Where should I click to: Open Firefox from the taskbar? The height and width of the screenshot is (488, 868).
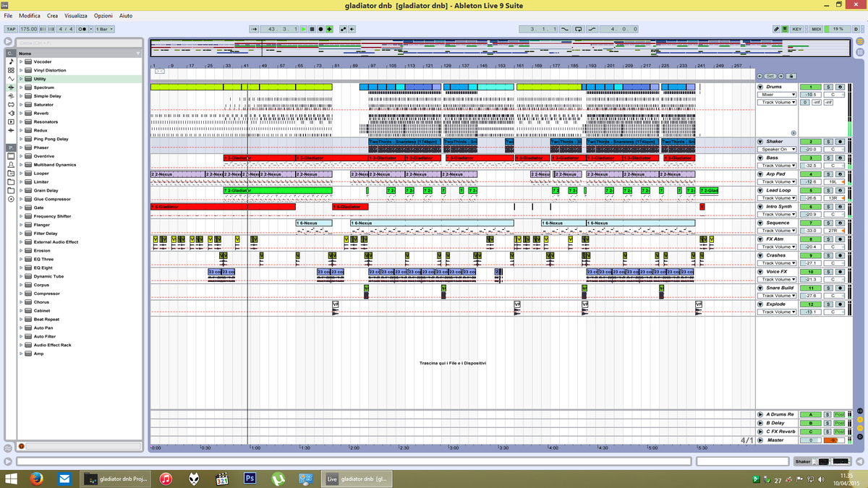pyautogui.click(x=37, y=478)
